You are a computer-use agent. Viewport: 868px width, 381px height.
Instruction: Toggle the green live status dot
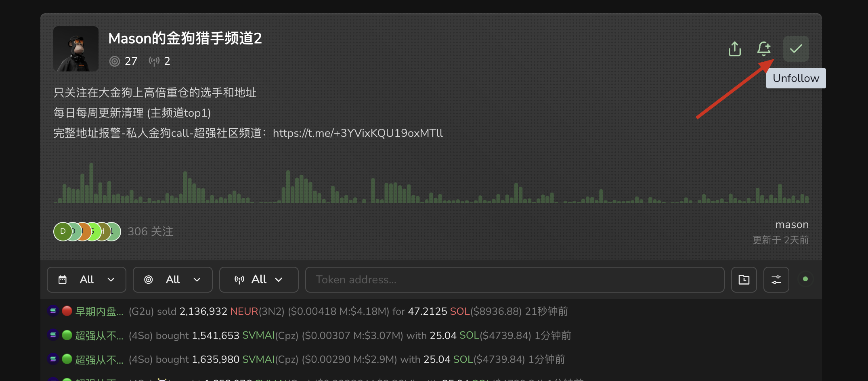(805, 279)
